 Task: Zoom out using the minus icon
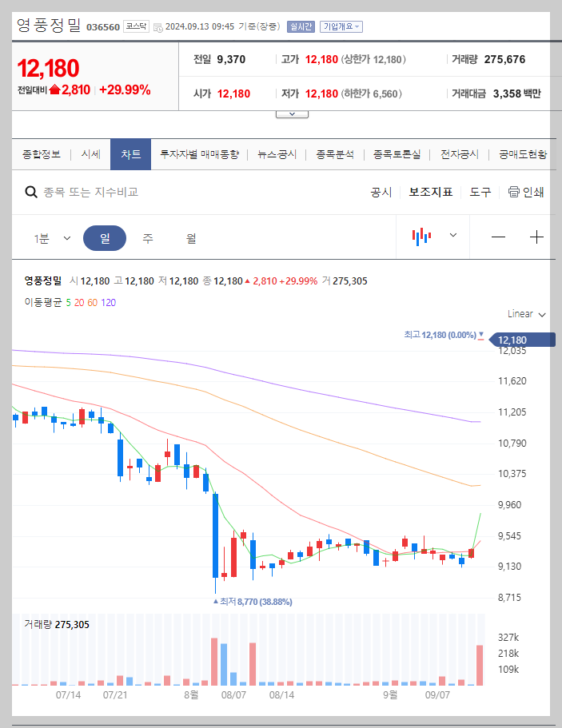498,237
